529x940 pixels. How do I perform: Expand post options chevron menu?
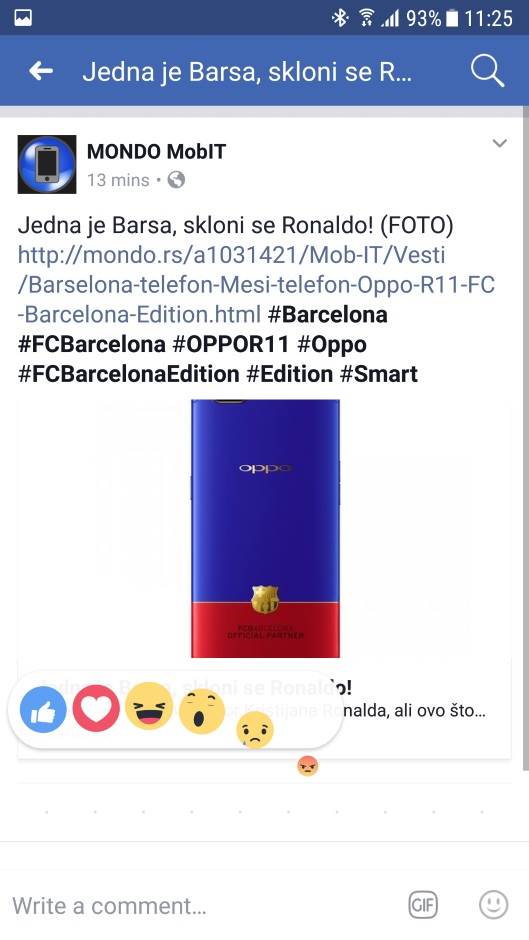click(x=500, y=143)
